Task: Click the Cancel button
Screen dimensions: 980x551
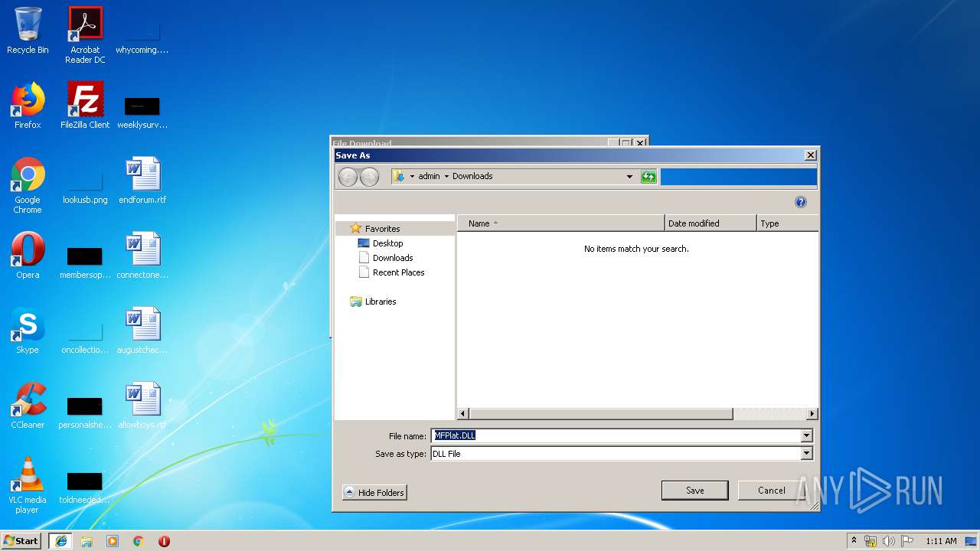Action: [x=771, y=491]
